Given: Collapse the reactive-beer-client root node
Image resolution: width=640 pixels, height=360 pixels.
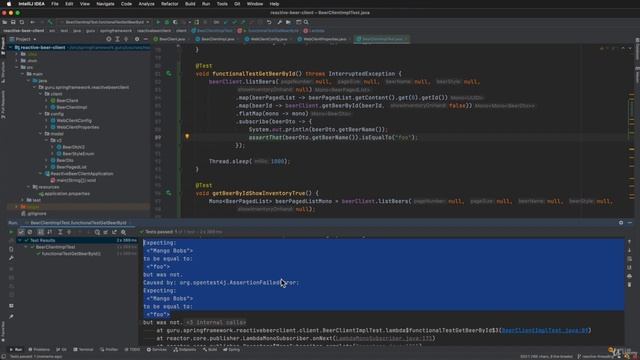Looking at the screenshot, I should [x=11, y=47].
